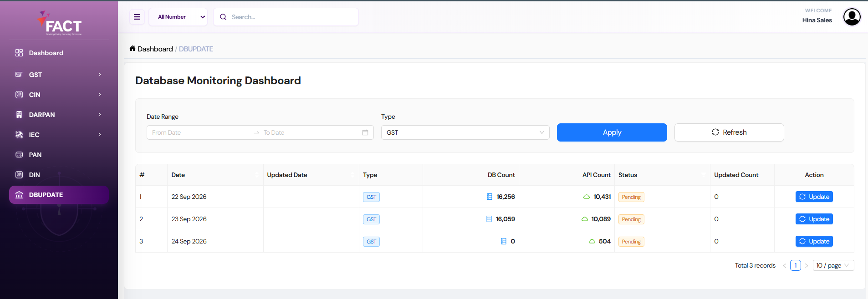Update the 23 Sep 2026 record

tap(814, 219)
